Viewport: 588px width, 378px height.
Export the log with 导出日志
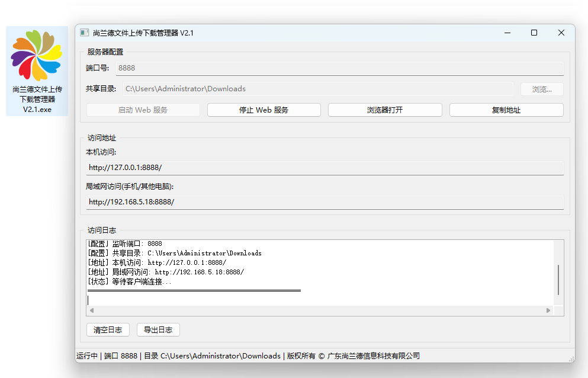(x=158, y=330)
